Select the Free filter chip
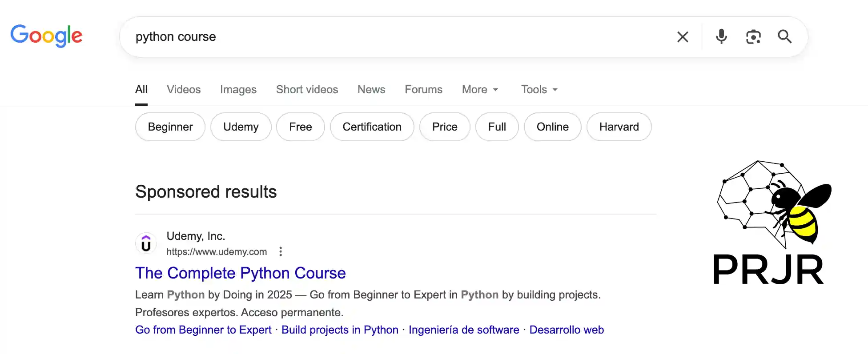 coord(301,127)
